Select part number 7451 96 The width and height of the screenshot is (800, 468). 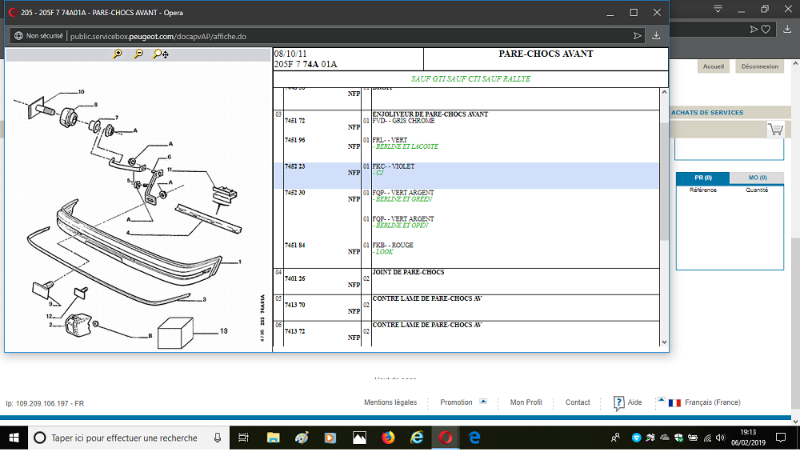[295, 140]
